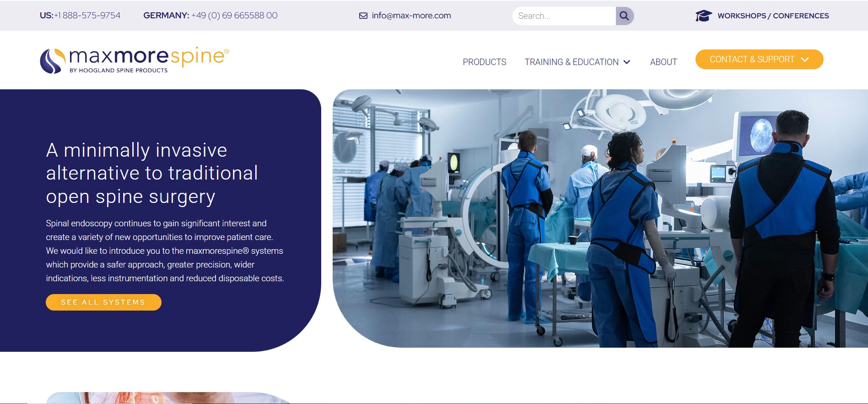Click the envelope email icon
The image size is (868, 404).
click(x=363, y=16)
